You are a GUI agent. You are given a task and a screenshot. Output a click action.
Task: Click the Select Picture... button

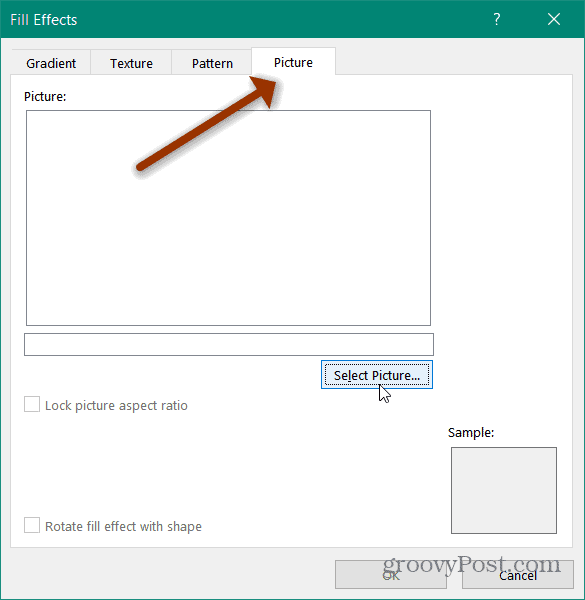click(x=377, y=375)
